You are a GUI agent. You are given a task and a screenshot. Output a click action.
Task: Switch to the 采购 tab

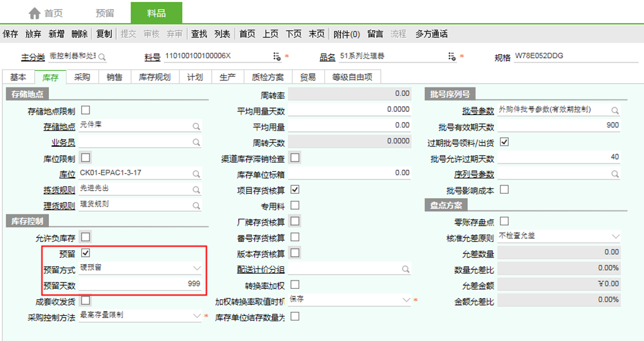pyautogui.click(x=82, y=77)
